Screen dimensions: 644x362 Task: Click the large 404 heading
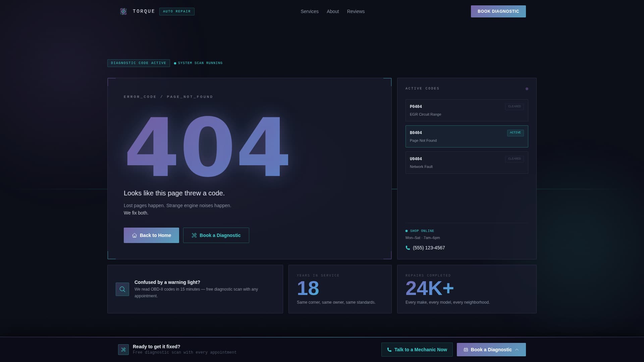pyautogui.click(x=207, y=146)
